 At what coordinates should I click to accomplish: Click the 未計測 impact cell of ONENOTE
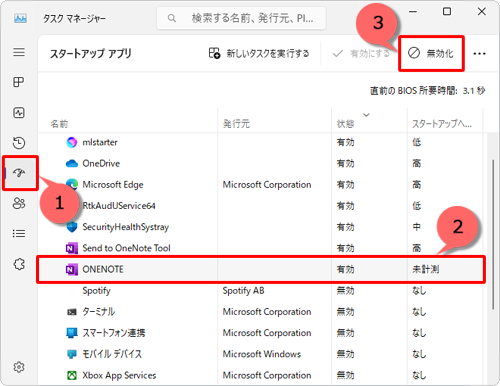(x=425, y=269)
